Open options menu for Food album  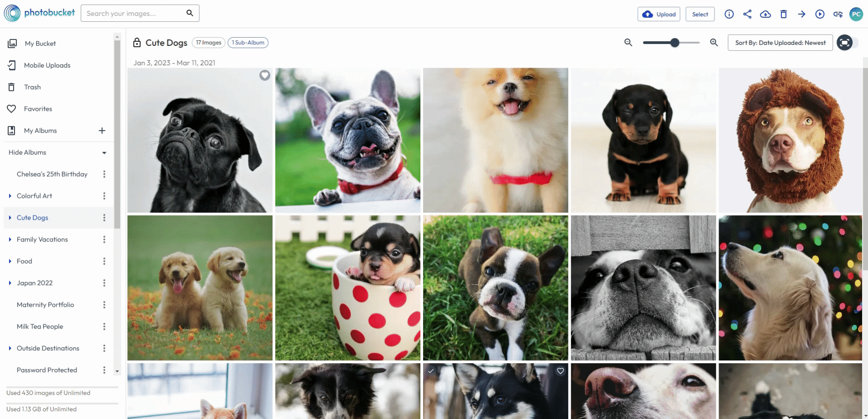[104, 261]
